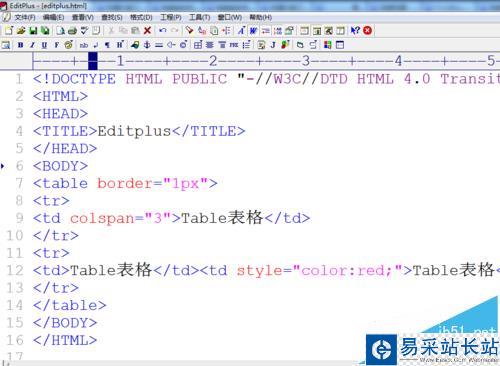The width and height of the screenshot is (500, 366).
Task: Click the grayed Paste clipboard icon
Action: pyautogui.click(x=135, y=31)
